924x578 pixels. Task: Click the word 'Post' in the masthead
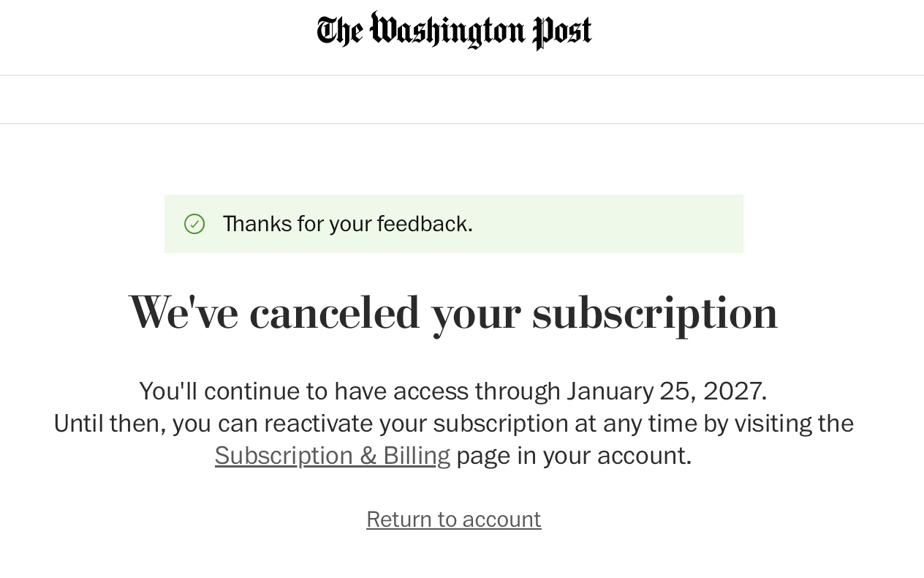tap(562, 32)
